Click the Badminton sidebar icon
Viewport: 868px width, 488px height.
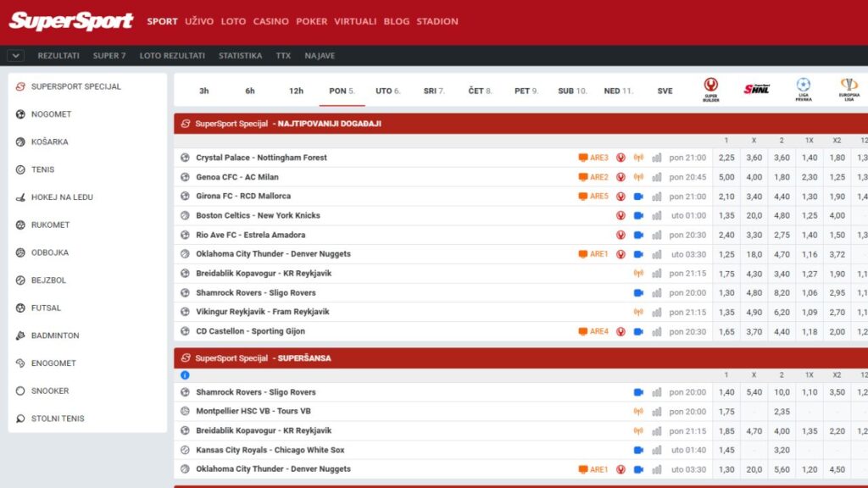tap(20, 335)
